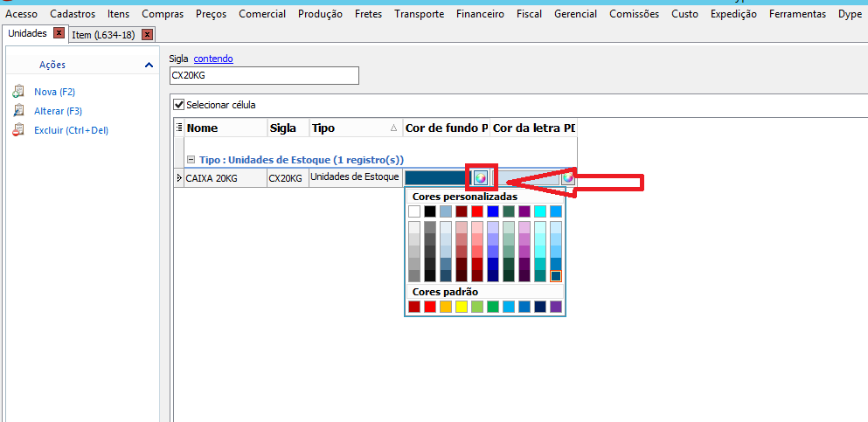
Task: Pick purple in Cores personalizadas top row
Action: [524, 211]
